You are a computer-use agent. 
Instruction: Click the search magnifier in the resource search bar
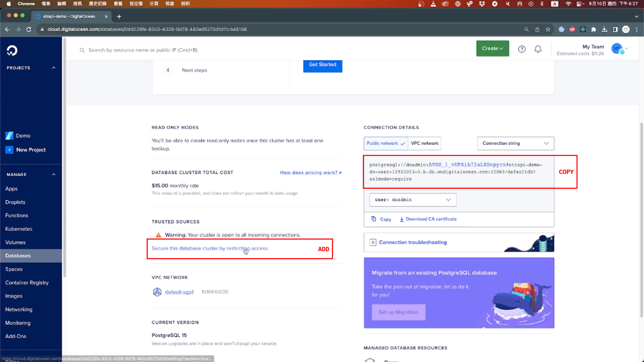coord(82,50)
